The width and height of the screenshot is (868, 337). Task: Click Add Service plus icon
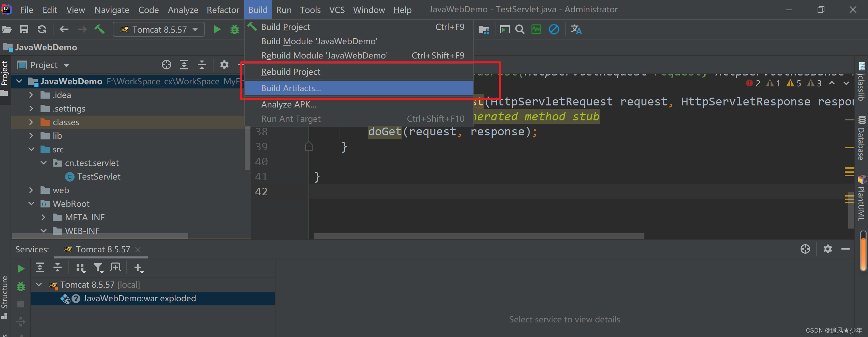(x=139, y=268)
